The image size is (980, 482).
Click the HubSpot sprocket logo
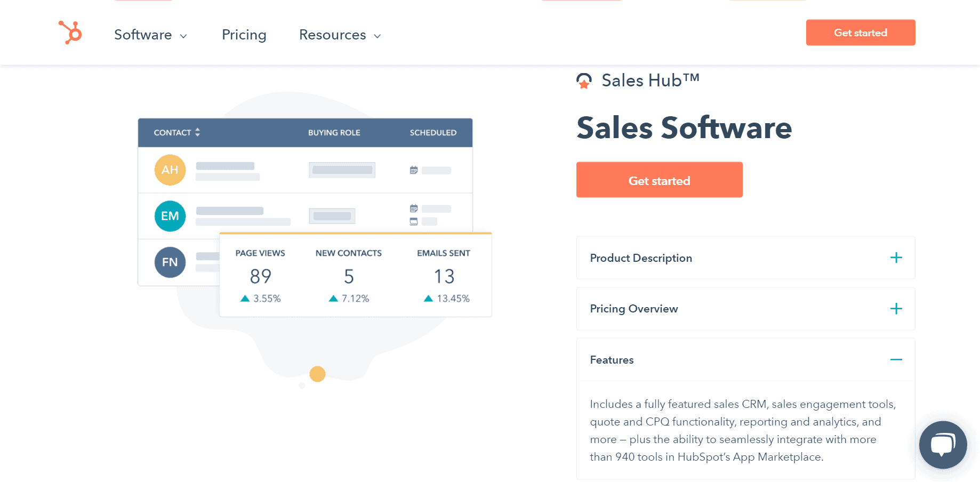[x=70, y=33]
